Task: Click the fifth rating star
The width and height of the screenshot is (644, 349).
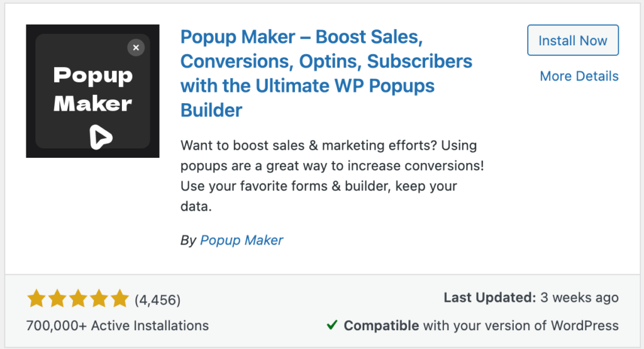Action: (118, 299)
